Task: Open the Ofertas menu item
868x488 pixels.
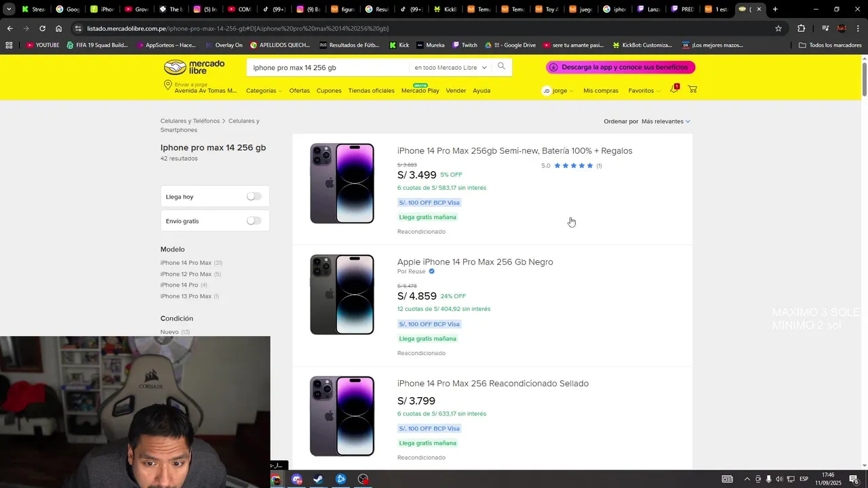Action: click(x=299, y=91)
